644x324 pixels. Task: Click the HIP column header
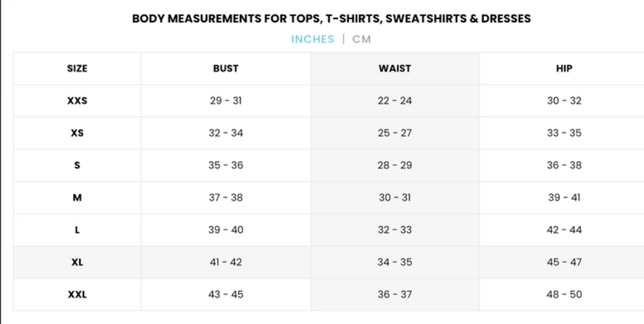563,69
